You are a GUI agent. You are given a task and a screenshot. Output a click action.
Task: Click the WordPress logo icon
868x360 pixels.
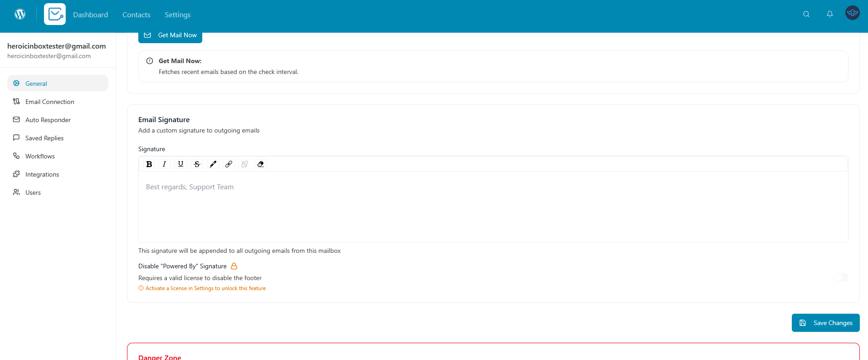(x=20, y=15)
